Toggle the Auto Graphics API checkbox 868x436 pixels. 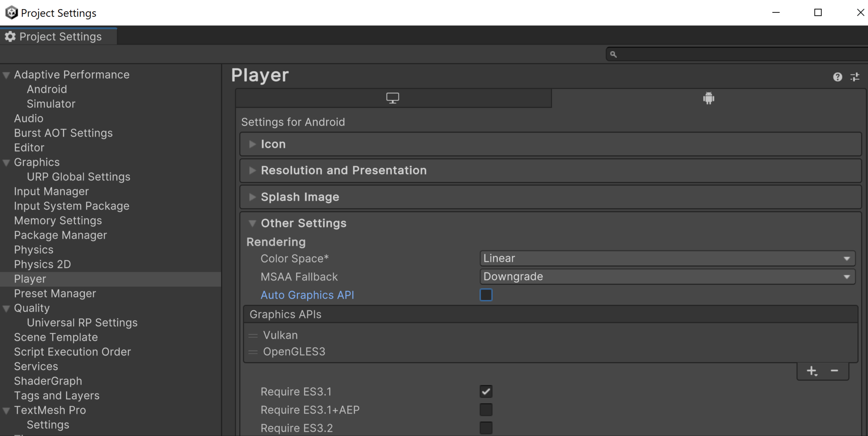[x=486, y=295]
